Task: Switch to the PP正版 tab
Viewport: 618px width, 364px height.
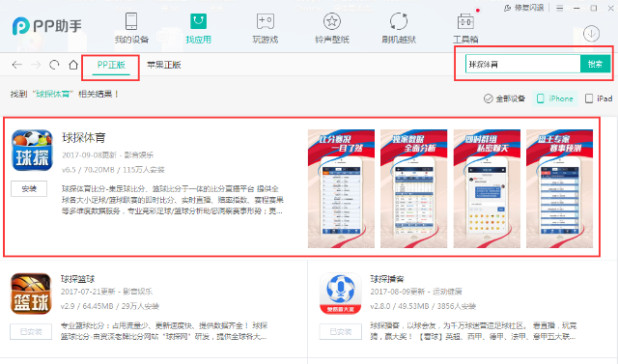Action: point(111,65)
